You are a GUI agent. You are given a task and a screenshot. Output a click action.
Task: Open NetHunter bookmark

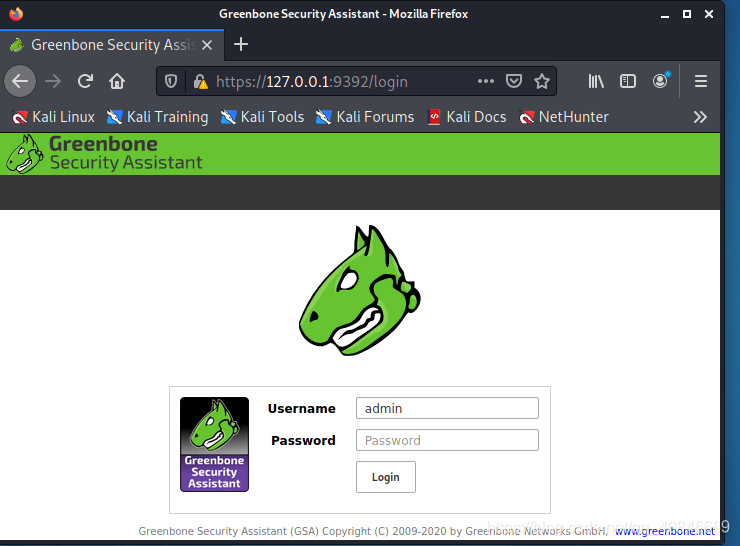coord(564,117)
